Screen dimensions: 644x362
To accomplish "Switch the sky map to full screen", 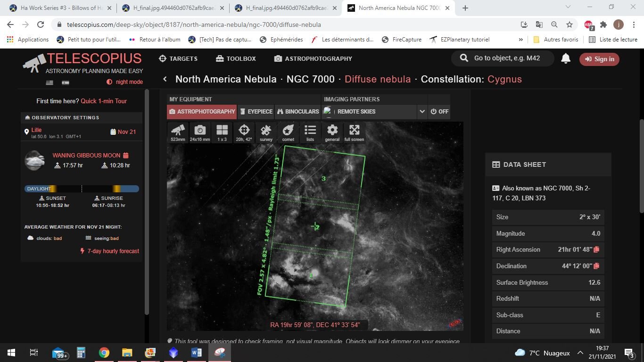I will point(354,132).
